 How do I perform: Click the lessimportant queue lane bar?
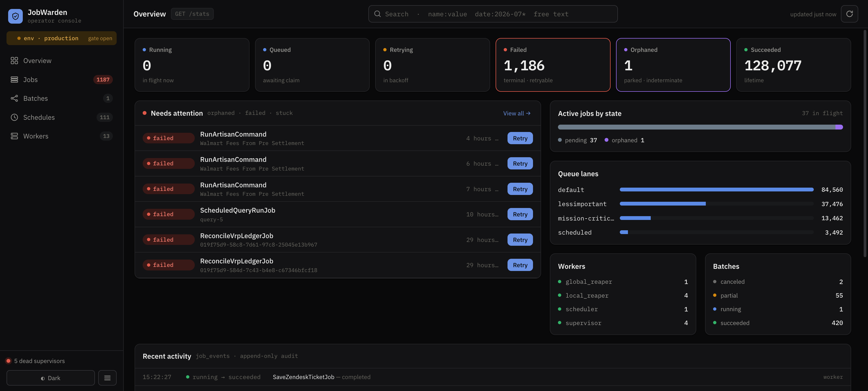click(716, 204)
